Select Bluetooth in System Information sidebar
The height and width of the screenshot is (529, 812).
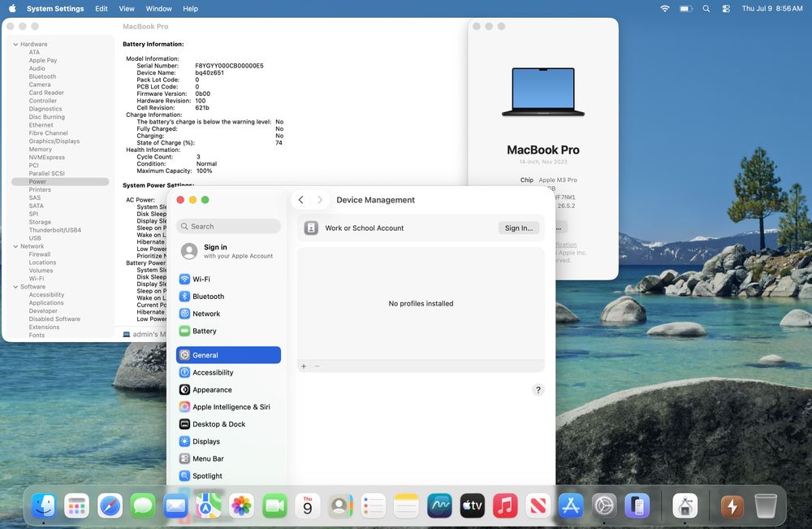[42, 76]
